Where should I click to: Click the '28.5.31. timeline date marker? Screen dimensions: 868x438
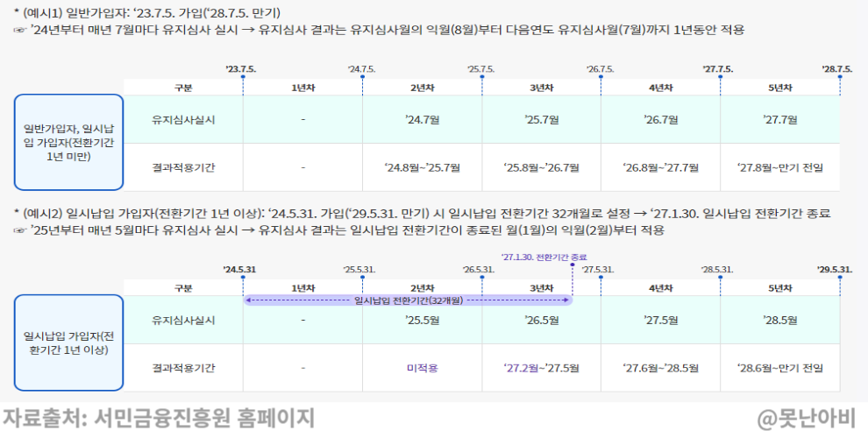(717, 270)
